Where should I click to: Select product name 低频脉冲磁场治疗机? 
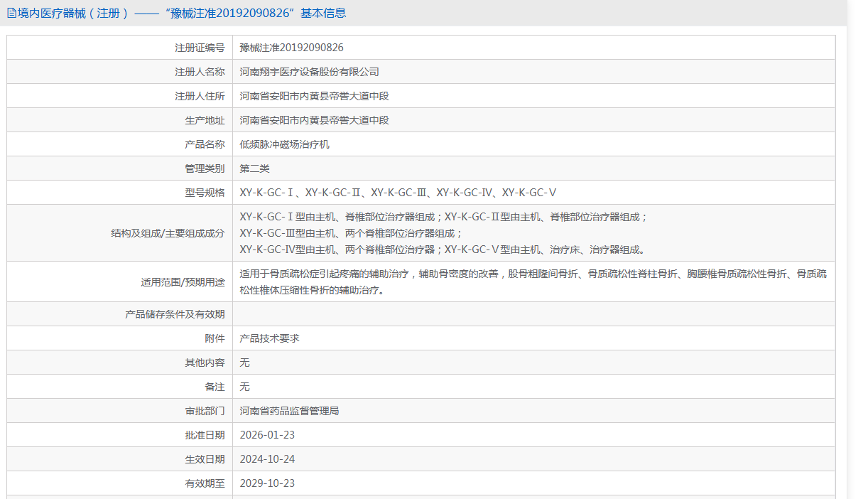pos(284,144)
